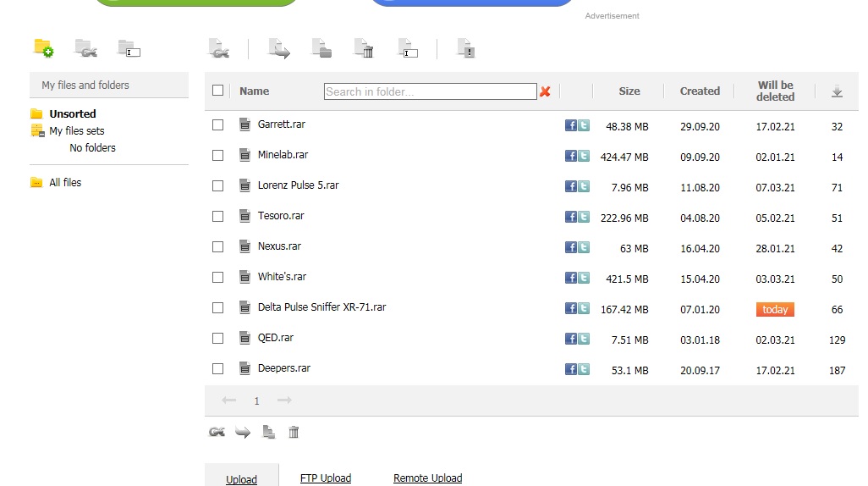Image resolution: width=868 pixels, height=486 pixels.
Task: Check the Nexus.rar checkbox
Action: coord(217,247)
